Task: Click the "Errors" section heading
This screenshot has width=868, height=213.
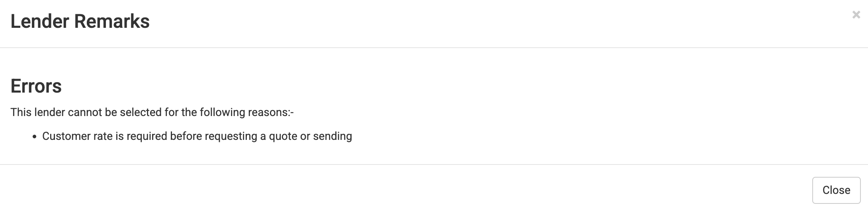Action: 36,86
